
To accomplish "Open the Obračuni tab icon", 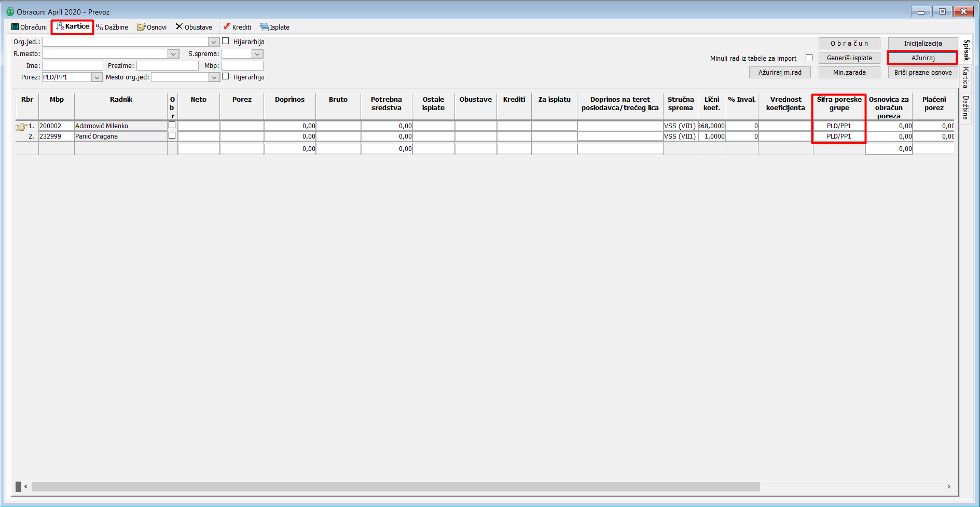I will (15, 27).
